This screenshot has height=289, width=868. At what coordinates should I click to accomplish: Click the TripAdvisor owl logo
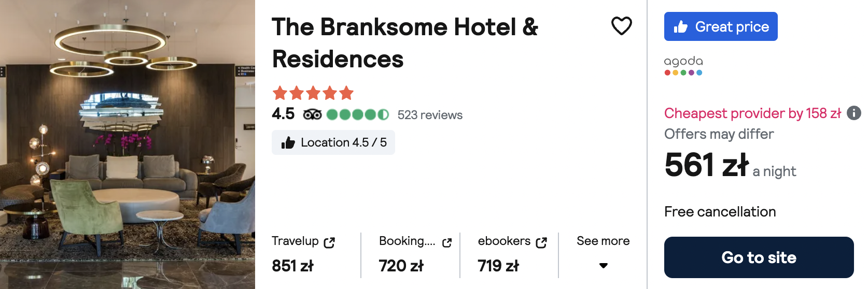click(x=312, y=114)
